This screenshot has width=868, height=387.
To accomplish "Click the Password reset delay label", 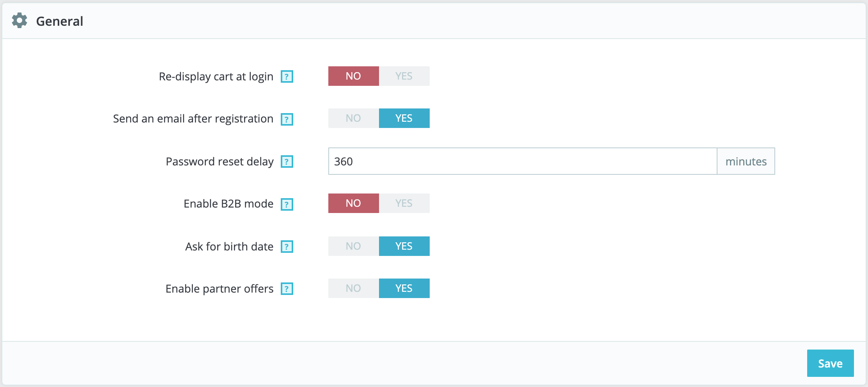I will [220, 161].
